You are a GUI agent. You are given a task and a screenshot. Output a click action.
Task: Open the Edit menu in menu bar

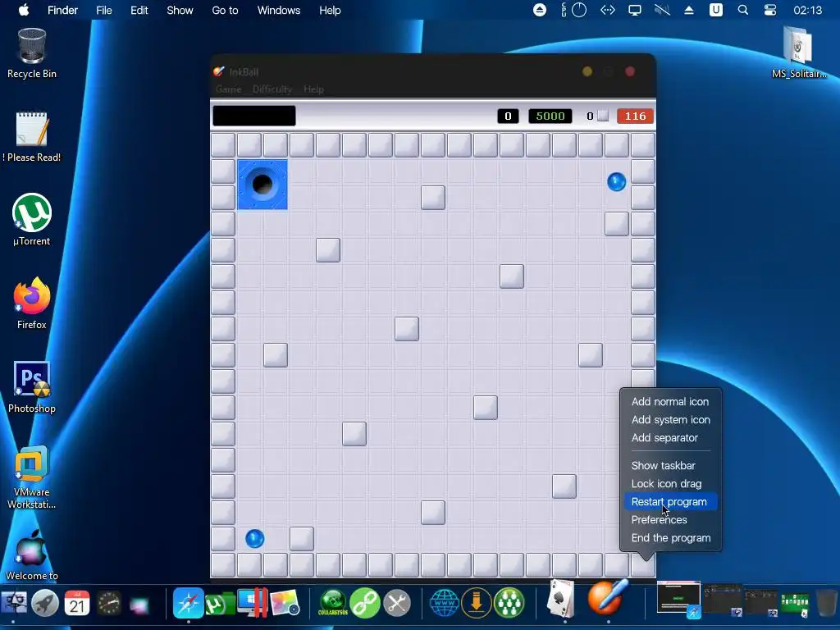[x=139, y=10]
